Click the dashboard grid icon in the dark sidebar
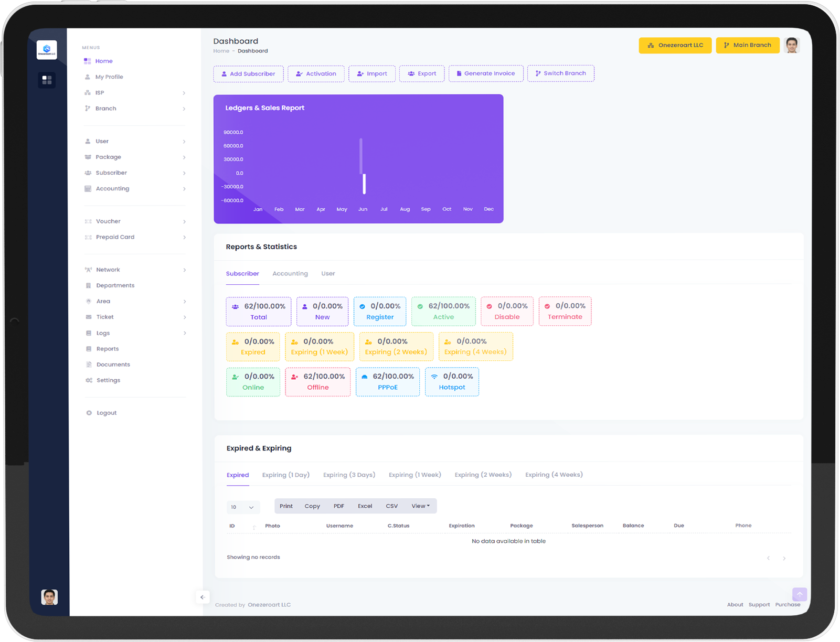Screen dimensions: 840x642 47,80
